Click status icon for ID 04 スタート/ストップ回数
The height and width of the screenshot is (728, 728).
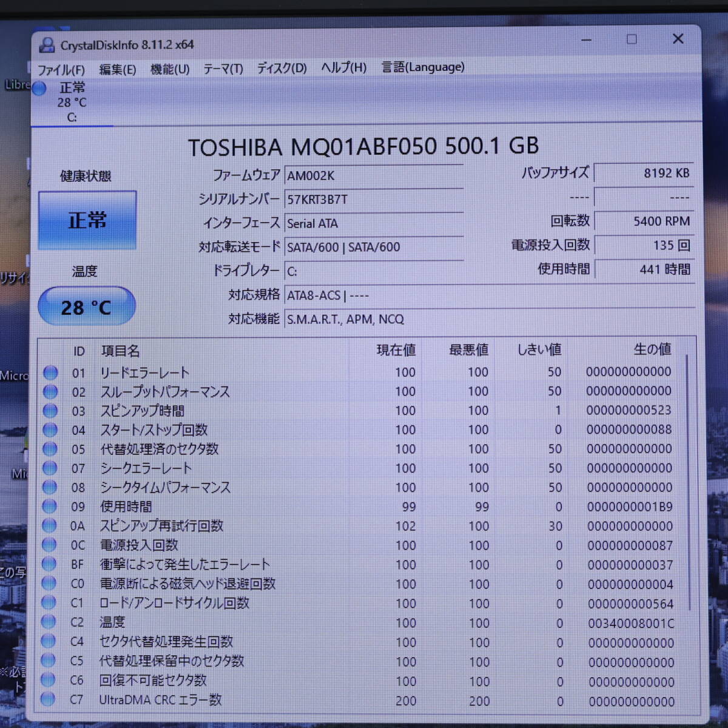pyautogui.click(x=50, y=430)
